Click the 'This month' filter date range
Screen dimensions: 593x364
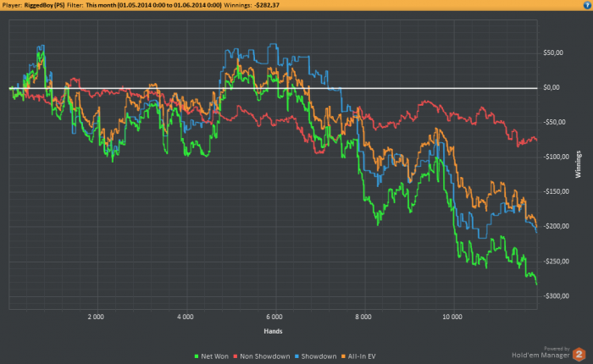[x=153, y=5]
